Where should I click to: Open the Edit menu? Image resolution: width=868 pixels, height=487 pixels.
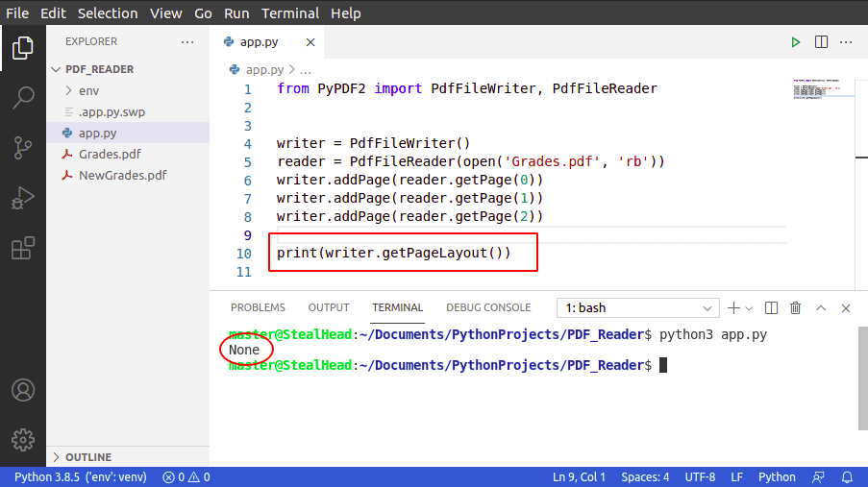coord(53,12)
